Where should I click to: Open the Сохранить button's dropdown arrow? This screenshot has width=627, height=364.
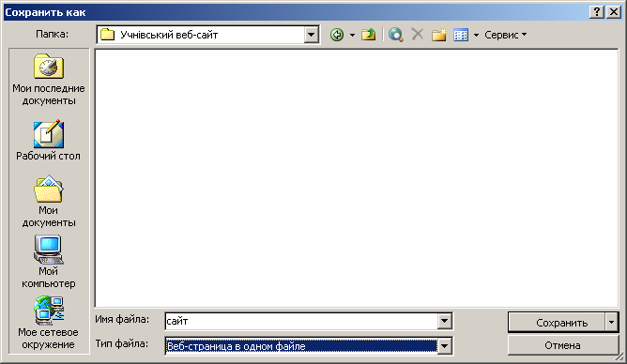pyautogui.click(x=611, y=322)
